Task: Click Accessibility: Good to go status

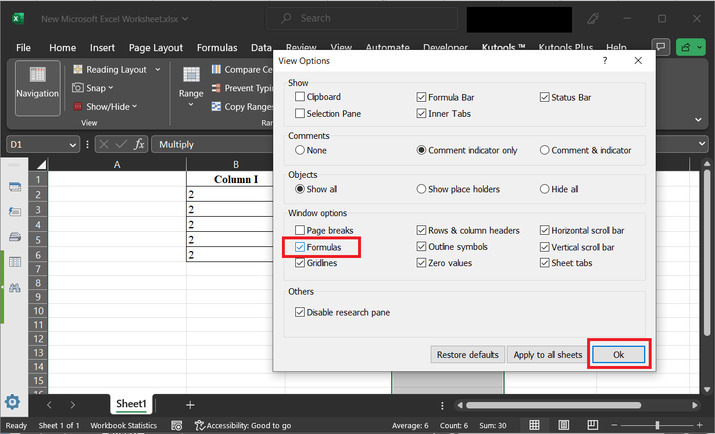Action: pos(243,425)
